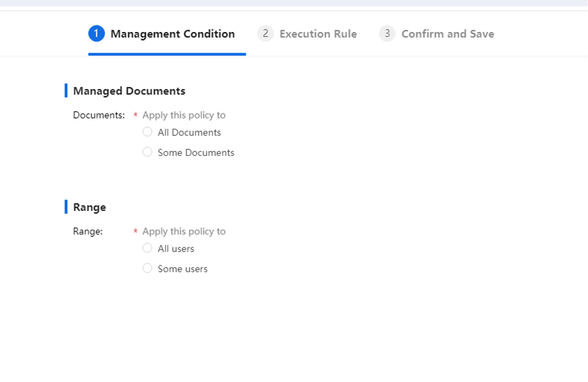Viewport: 588px width, 382px height.
Task: Click Apply this policy to under Documents
Action: coord(184,115)
